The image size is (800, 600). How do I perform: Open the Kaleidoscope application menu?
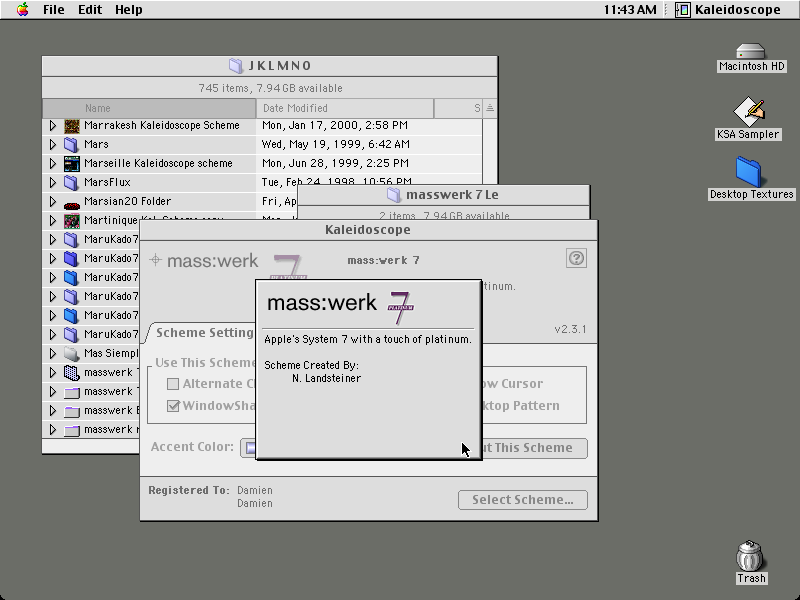tap(728, 10)
